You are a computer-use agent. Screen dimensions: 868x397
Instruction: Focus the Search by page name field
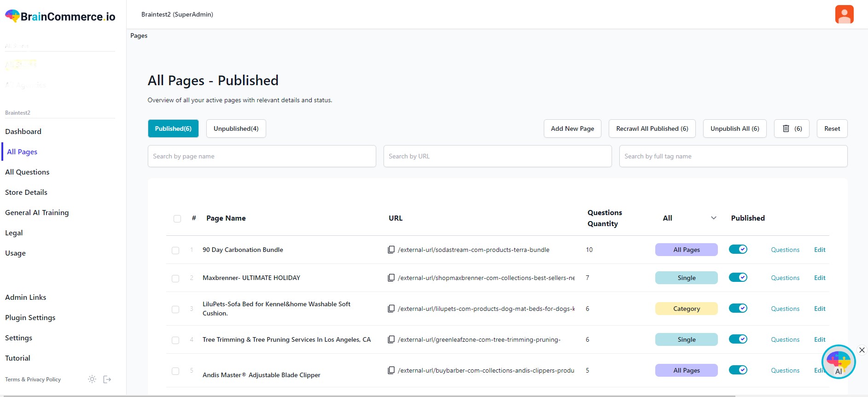[x=262, y=156]
